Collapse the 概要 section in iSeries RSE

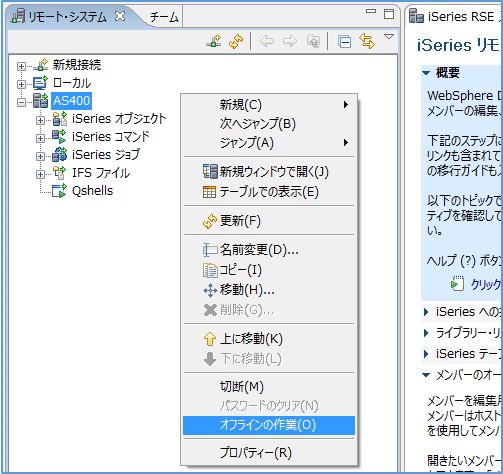click(426, 73)
